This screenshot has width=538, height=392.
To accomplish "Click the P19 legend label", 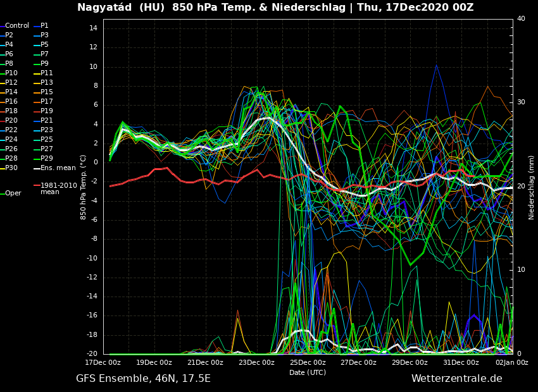I will pyautogui.click(x=47, y=111).
